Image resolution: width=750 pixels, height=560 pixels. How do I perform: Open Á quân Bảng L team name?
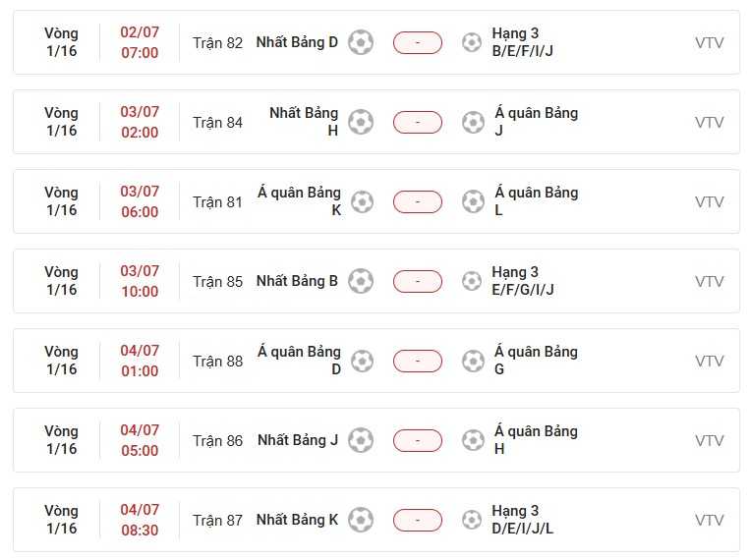tap(536, 200)
